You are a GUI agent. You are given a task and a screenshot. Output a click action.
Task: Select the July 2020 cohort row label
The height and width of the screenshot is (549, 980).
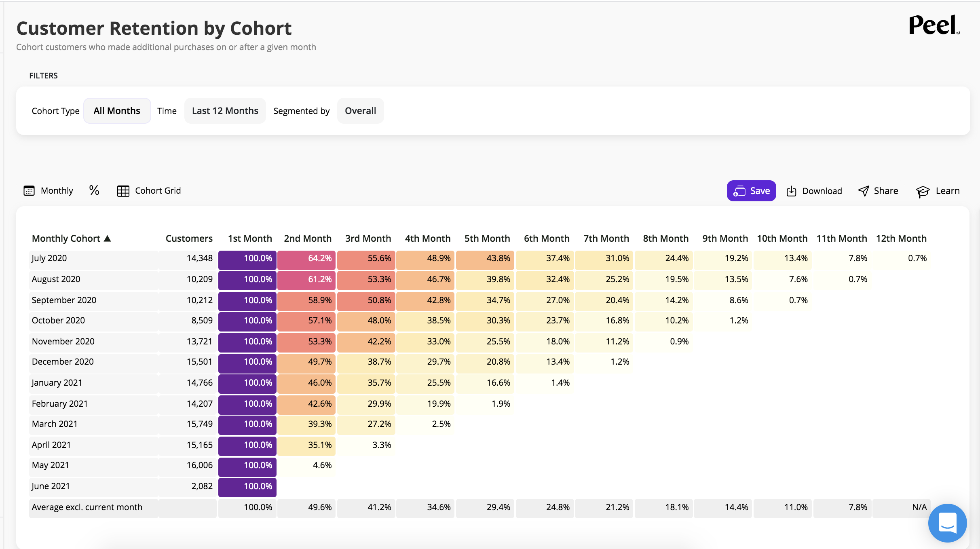pos(49,258)
